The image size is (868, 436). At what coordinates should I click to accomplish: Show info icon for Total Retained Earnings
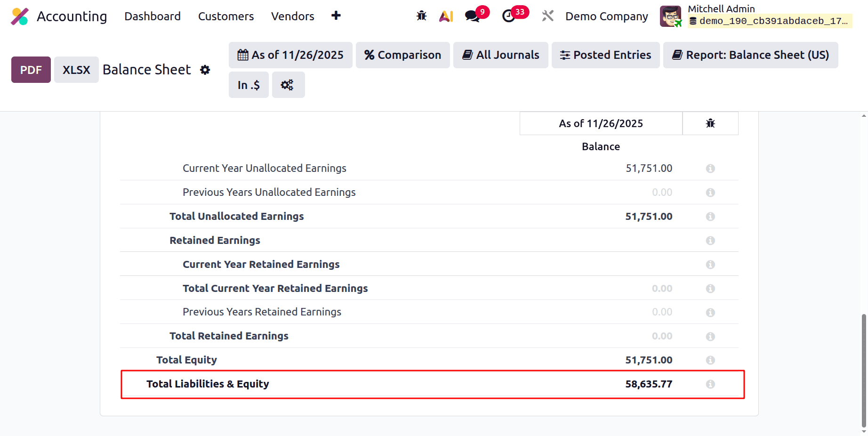[x=710, y=337]
